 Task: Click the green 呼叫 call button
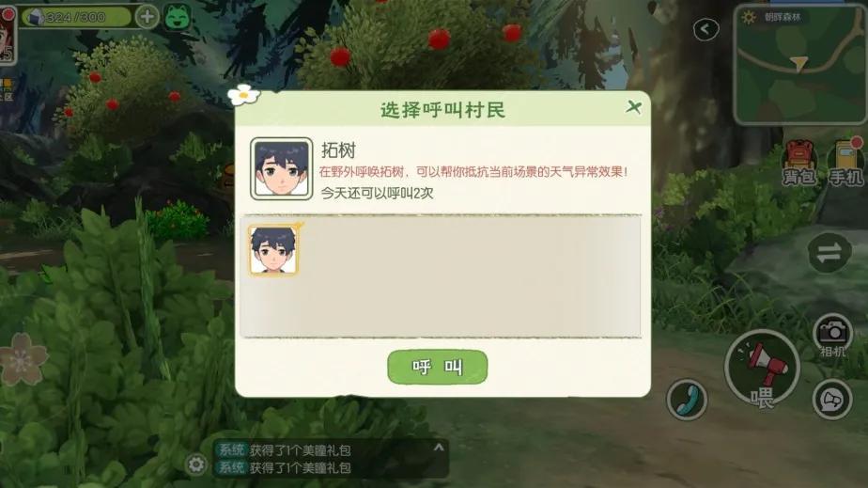click(438, 367)
